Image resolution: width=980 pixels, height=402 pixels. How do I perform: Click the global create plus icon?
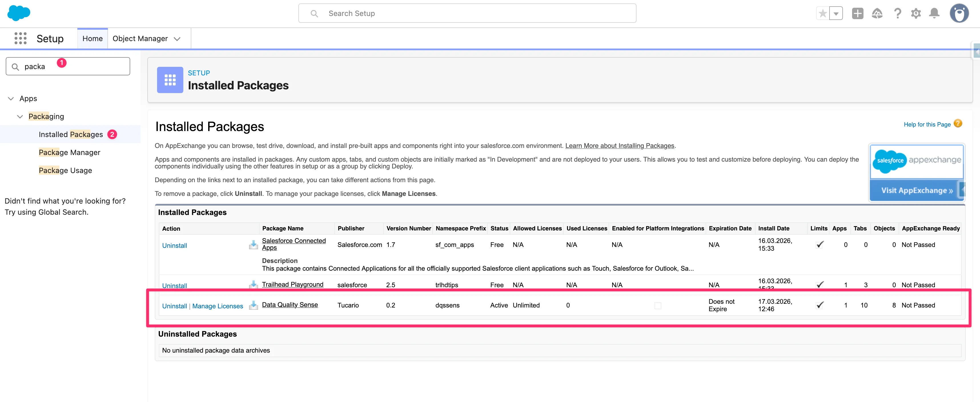[x=858, y=13]
